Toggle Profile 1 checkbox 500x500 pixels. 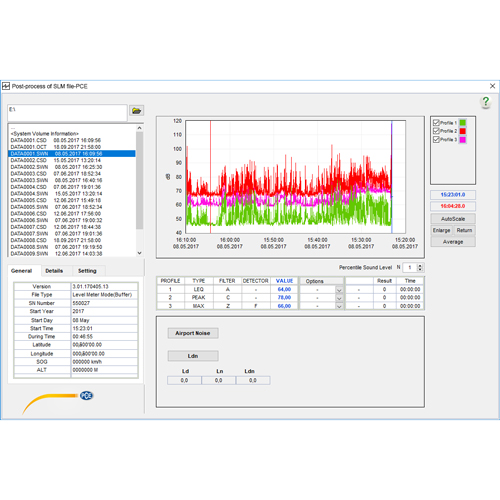tap(436, 123)
